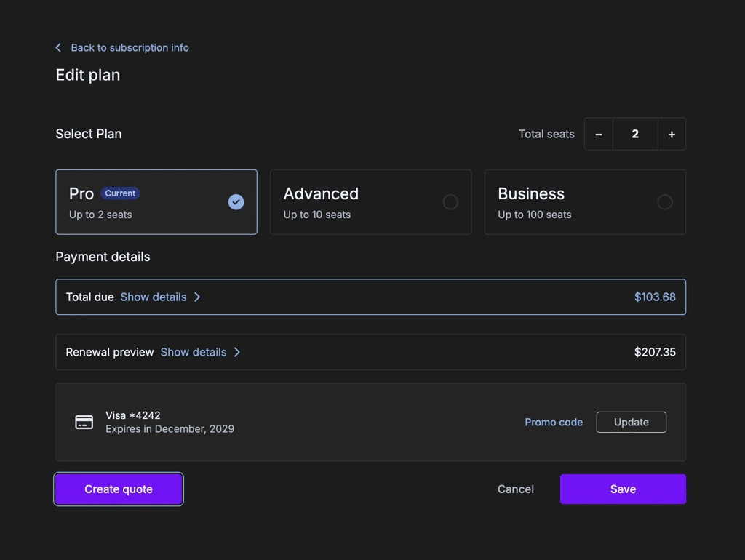The width and height of the screenshot is (745, 560).
Task: Click the Promo code link
Action: [x=554, y=422]
